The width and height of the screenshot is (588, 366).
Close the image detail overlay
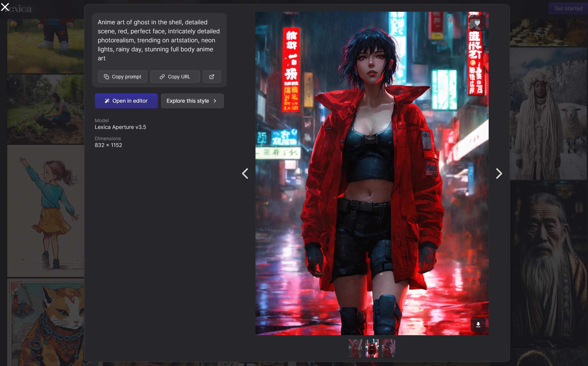[x=5, y=7]
